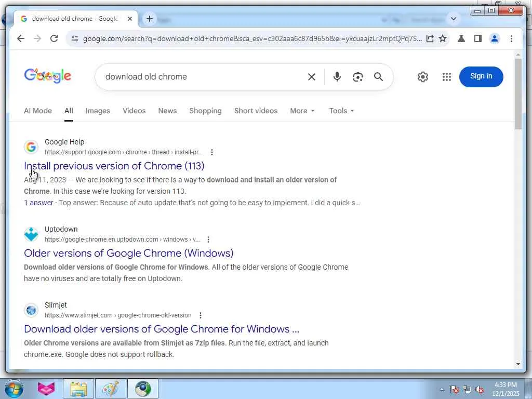This screenshot has height=399, width=532.
Task: Click the Sign in button
Action: pos(481,77)
